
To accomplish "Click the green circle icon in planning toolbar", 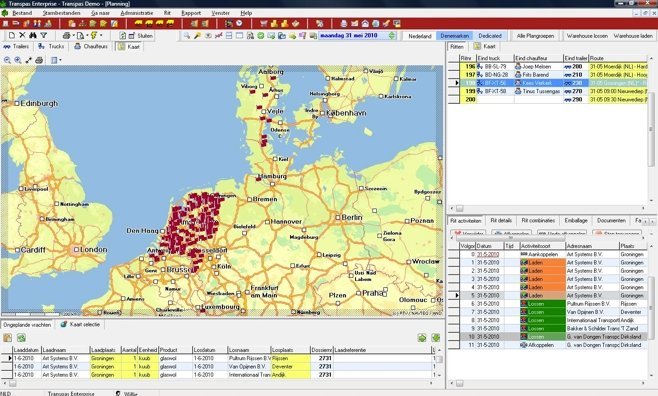I will pos(261,36).
